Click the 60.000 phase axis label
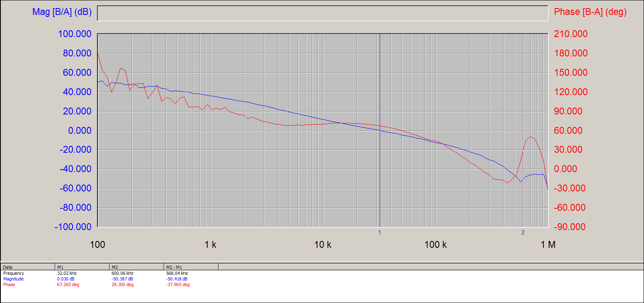 [x=568, y=131]
